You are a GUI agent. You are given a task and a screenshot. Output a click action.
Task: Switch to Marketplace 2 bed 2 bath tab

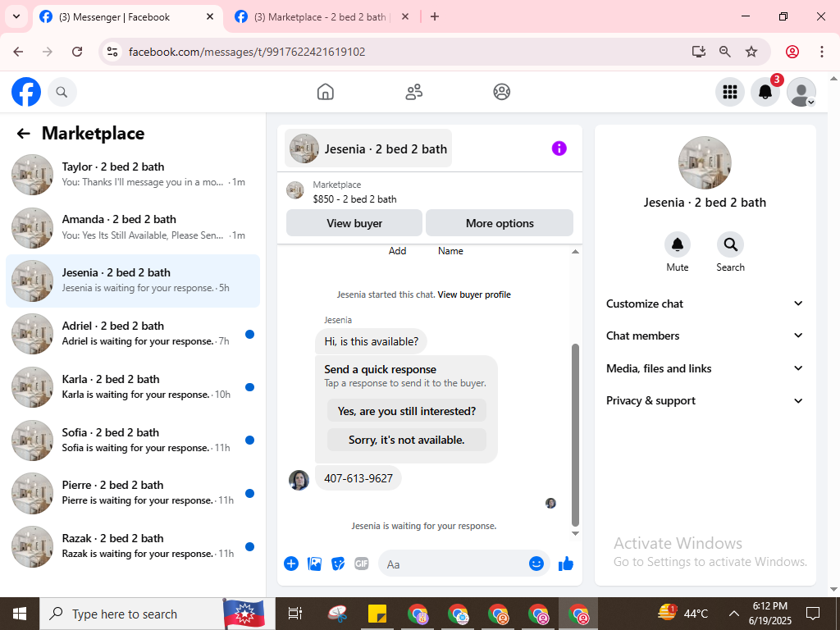coord(322,17)
